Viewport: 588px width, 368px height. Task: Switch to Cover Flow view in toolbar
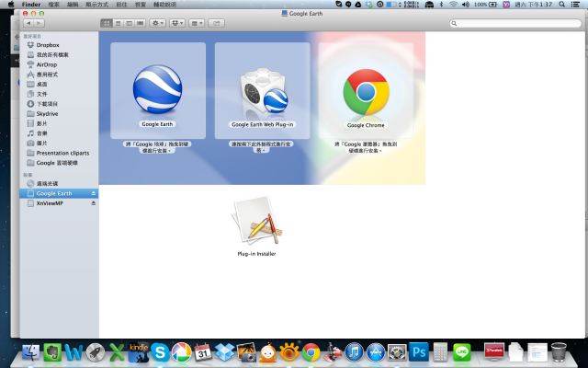click(x=141, y=23)
